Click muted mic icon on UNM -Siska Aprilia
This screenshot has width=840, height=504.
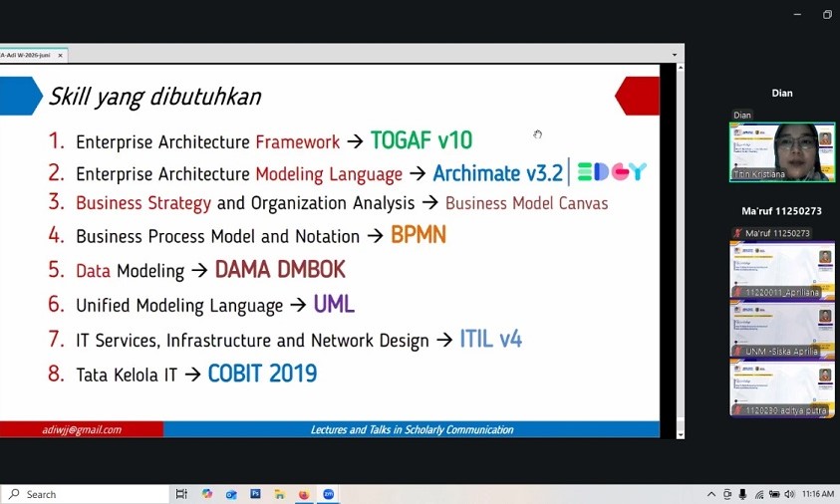point(737,352)
